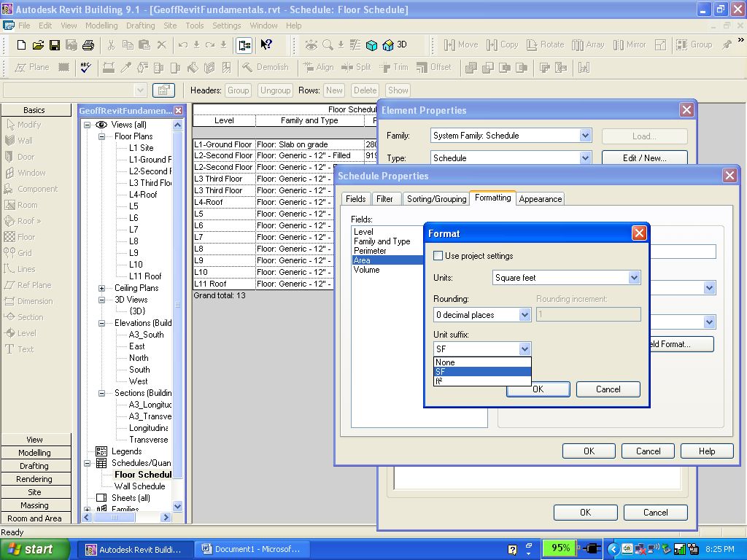Click the Open folder toolbar icon
This screenshot has height=560, width=747.
tap(38, 44)
